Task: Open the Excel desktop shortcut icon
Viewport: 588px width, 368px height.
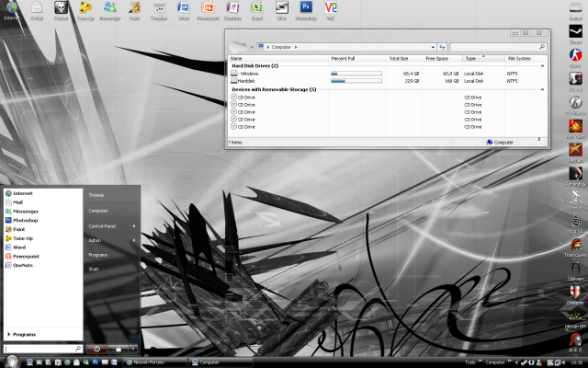Action: [257, 10]
